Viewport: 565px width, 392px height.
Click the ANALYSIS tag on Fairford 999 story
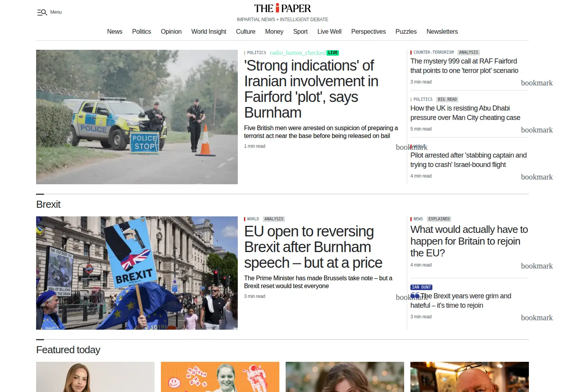[x=468, y=52]
